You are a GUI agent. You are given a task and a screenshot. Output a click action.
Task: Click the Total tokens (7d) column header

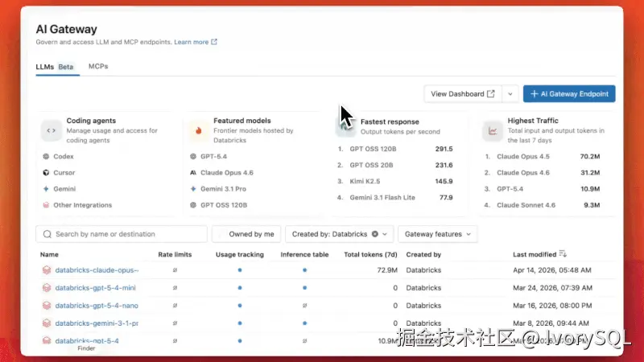[370, 254]
